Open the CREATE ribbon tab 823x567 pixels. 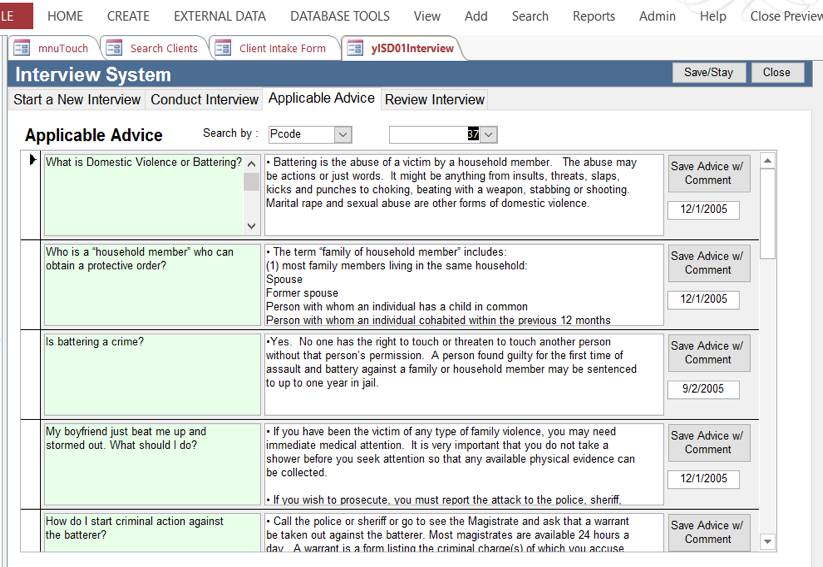coord(128,16)
